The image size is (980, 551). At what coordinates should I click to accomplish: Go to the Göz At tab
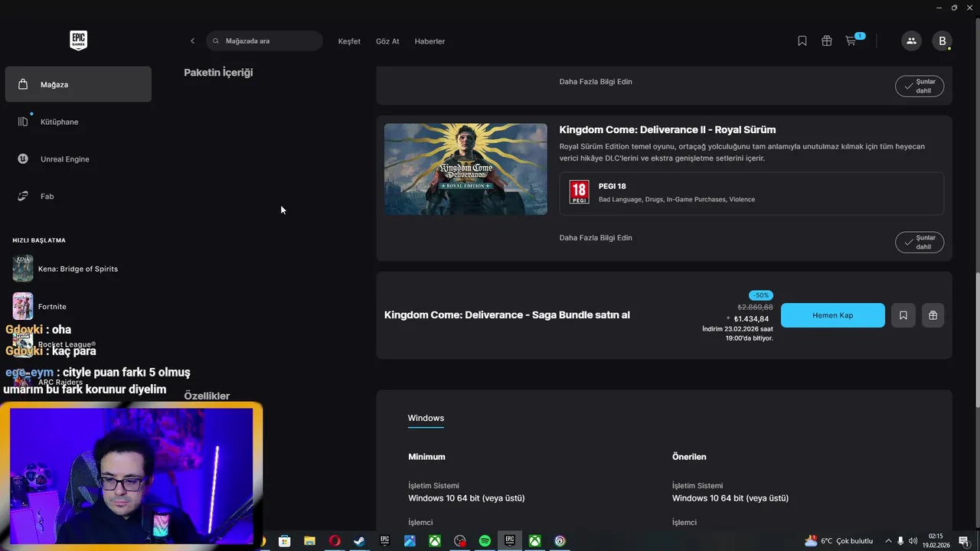click(387, 41)
